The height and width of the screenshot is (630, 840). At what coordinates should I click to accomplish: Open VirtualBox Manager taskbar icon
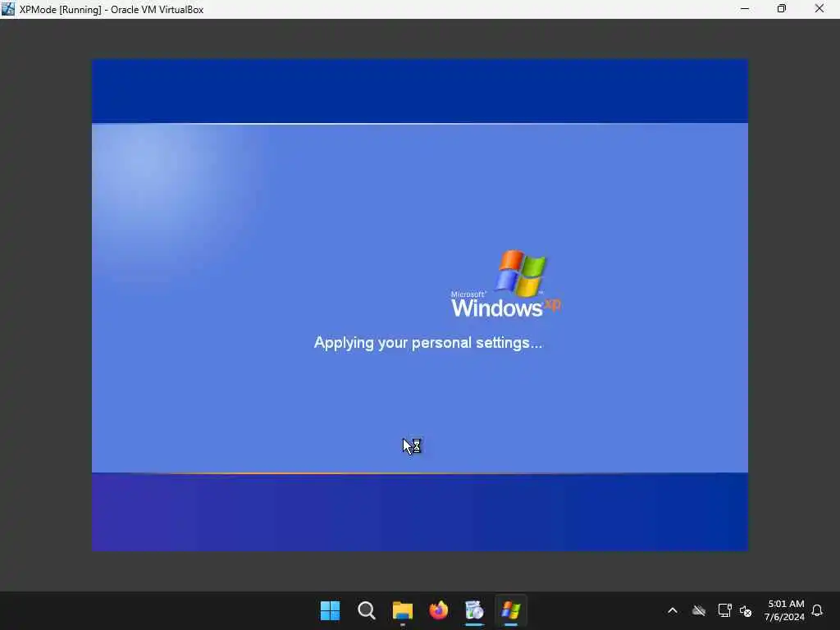pos(475,610)
